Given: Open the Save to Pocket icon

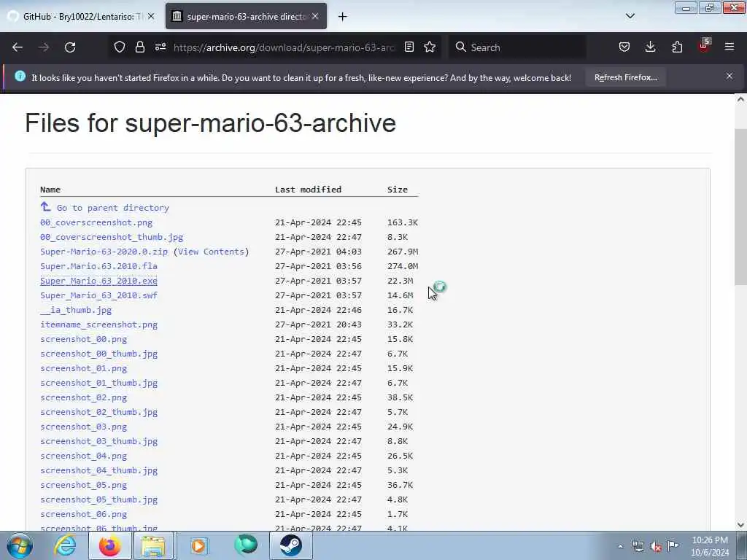Looking at the screenshot, I should [624, 47].
